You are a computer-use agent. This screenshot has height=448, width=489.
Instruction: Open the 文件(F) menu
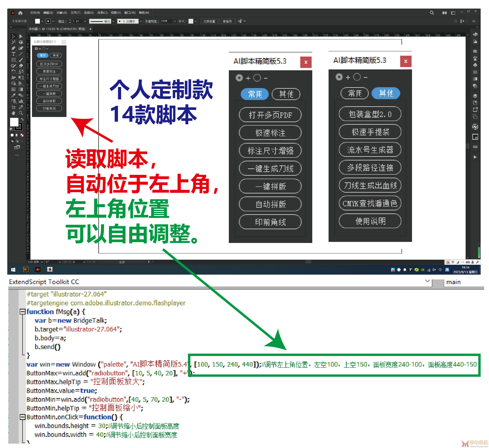(35, 13)
